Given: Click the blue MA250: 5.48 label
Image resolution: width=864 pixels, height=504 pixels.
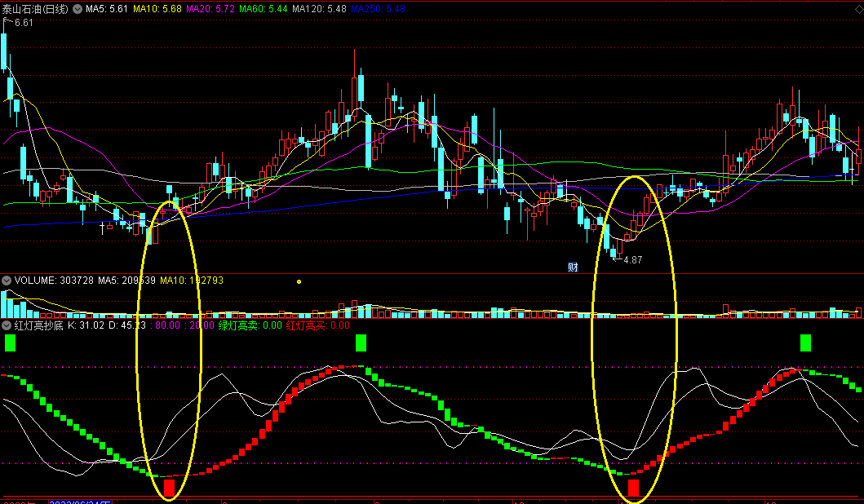Looking at the screenshot, I should [378, 9].
